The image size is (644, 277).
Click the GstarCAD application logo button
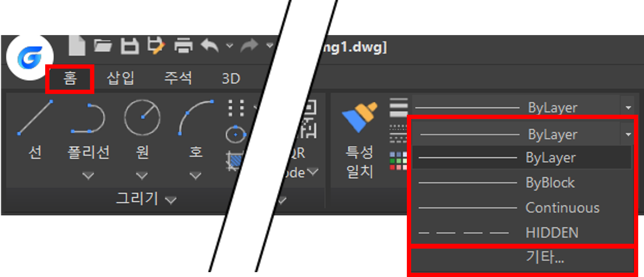pos(30,57)
